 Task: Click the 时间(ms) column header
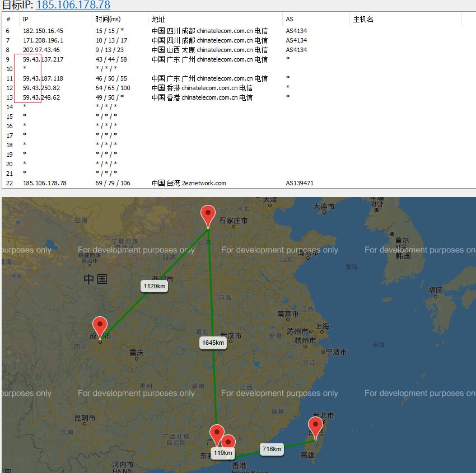click(108, 19)
